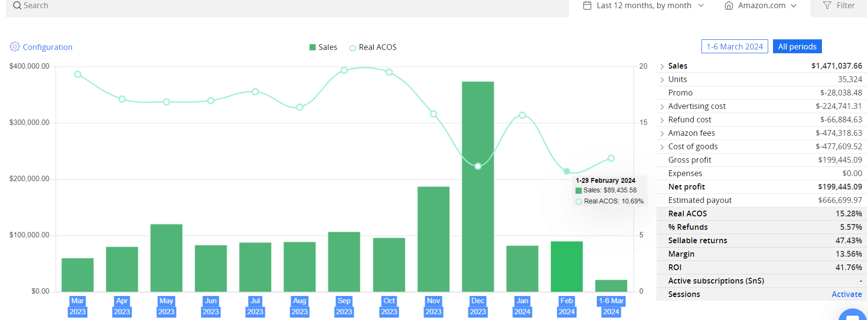Viewport: 868px width, 320px height.
Task: Expand the Amazon fees row
Action: pos(662,133)
